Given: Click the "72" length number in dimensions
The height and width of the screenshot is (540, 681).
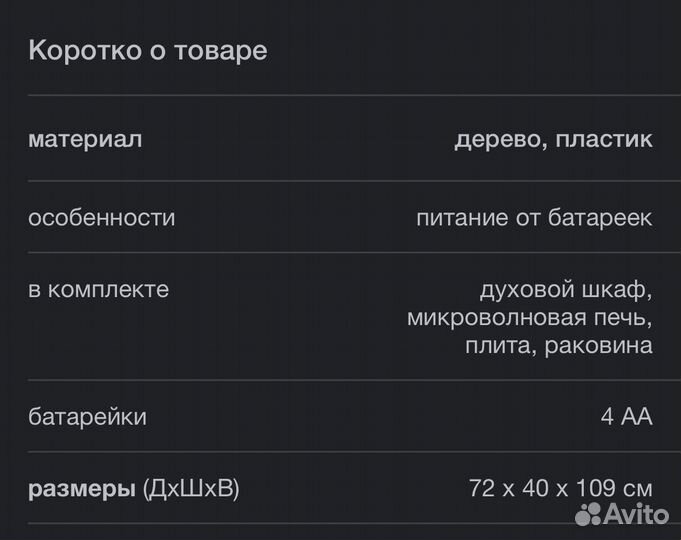Looking at the screenshot, I should (482, 489).
